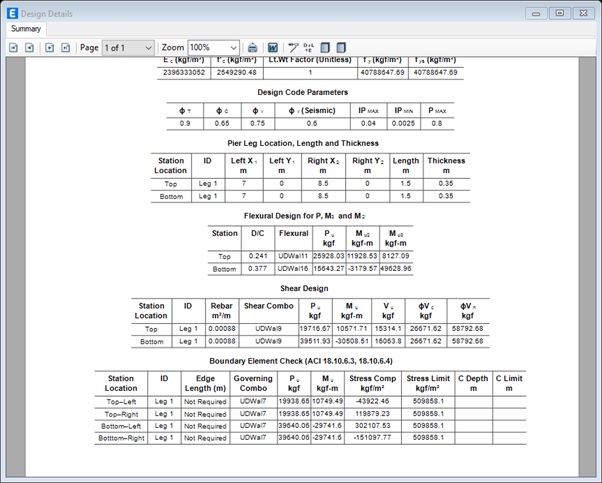Click the Design Details app icon

(x=11, y=12)
